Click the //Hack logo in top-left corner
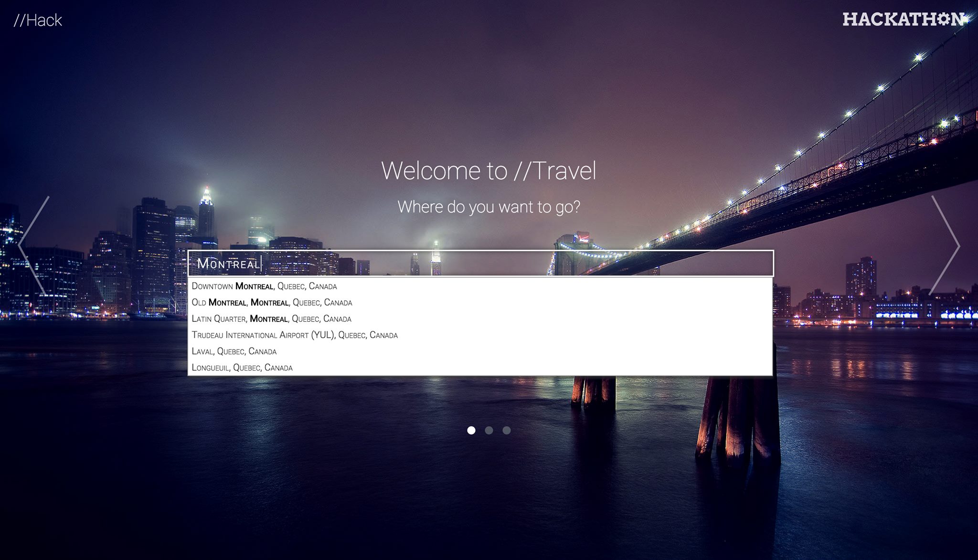The width and height of the screenshot is (978, 560). 38,20
